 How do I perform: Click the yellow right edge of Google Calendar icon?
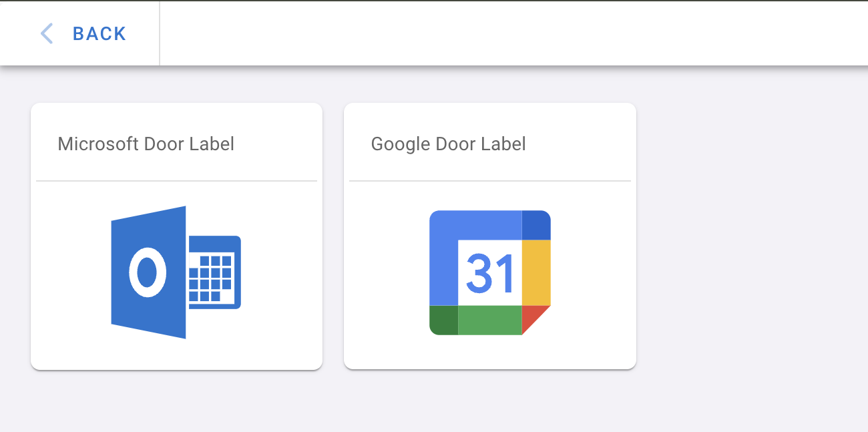[x=536, y=272]
